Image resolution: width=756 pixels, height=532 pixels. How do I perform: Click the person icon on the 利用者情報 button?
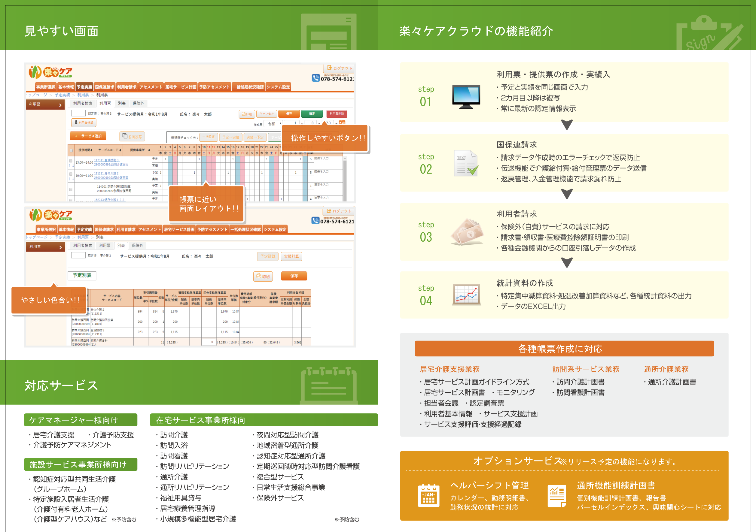pos(76,122)
